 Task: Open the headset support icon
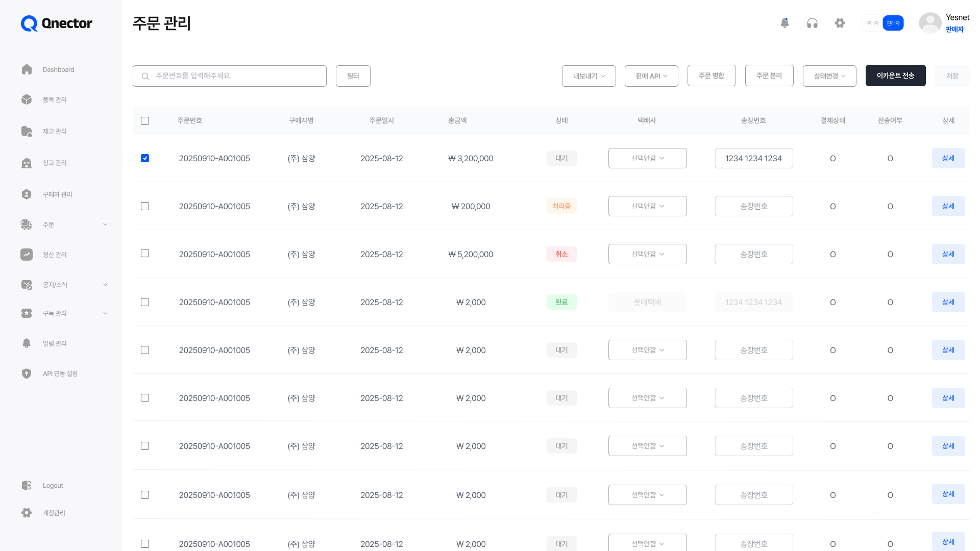(812, 23)
